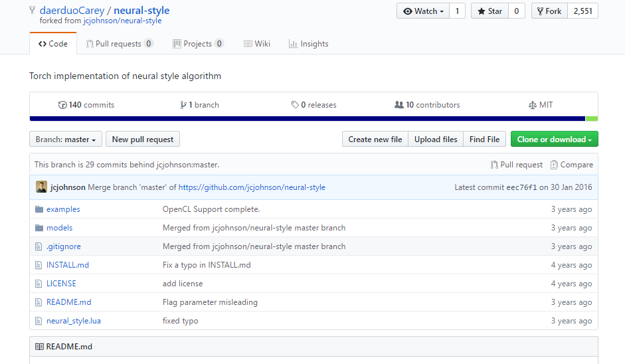The height and width of the screenshot is (364, 625).
Task: Open the examples folder
Action: [x=63, y=209]
